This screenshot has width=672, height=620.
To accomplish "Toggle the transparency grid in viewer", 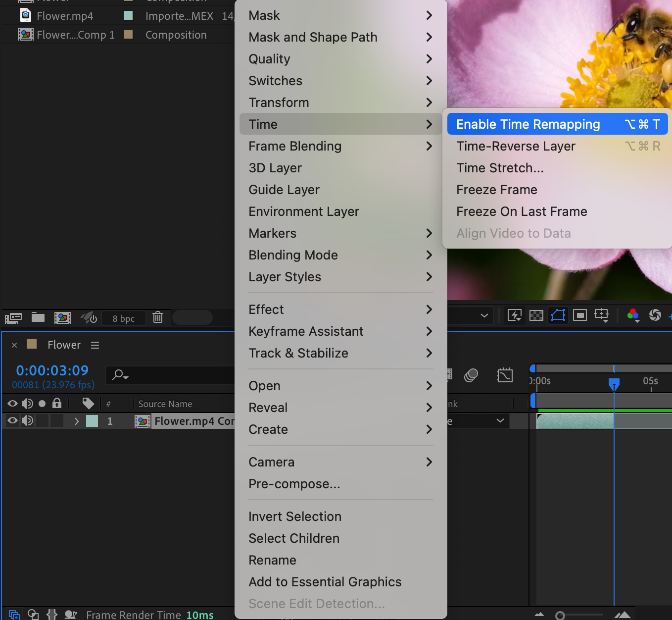I will tap(536, 315).
